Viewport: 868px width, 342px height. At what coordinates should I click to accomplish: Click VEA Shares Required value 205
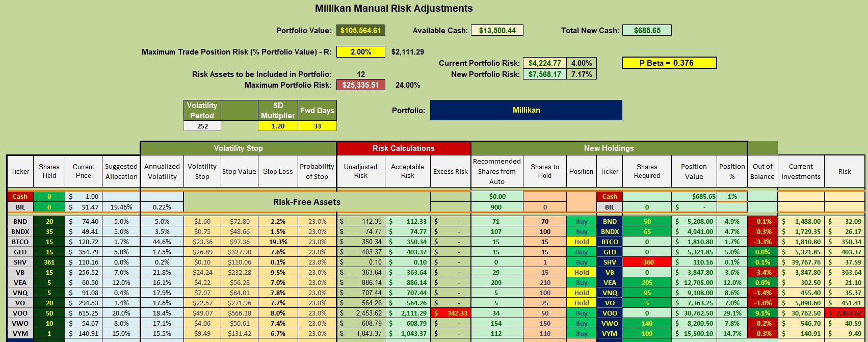click(647, 282)
